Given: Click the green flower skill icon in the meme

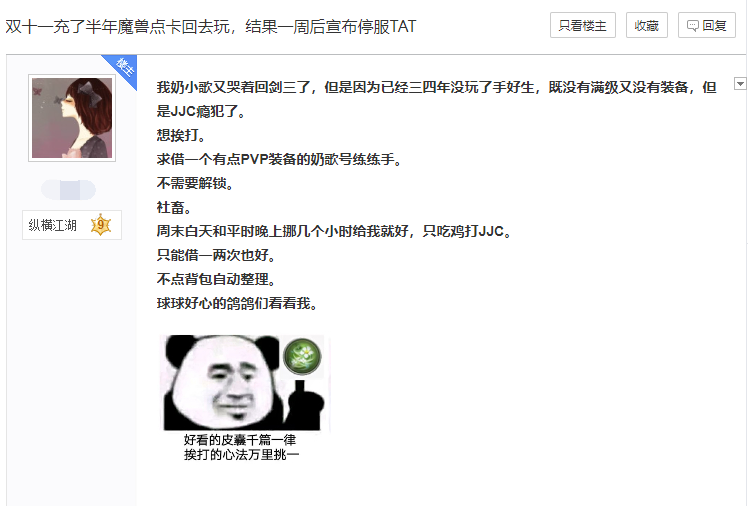Looking at the screenshot, I should coord(302,356).
